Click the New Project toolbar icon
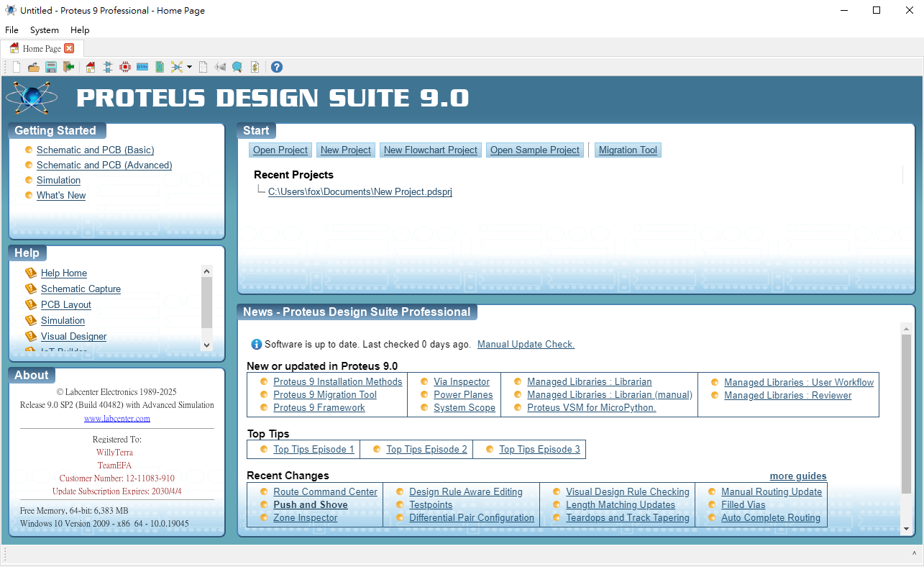Viewport: 924px width, 567px height. (17, 67)
